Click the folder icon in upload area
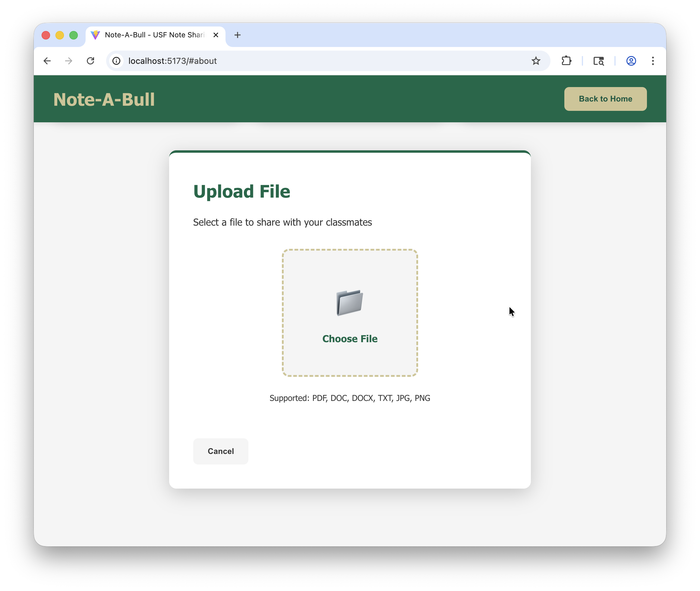This screenshot has height=591, width=700. click(x=349, y=302)
